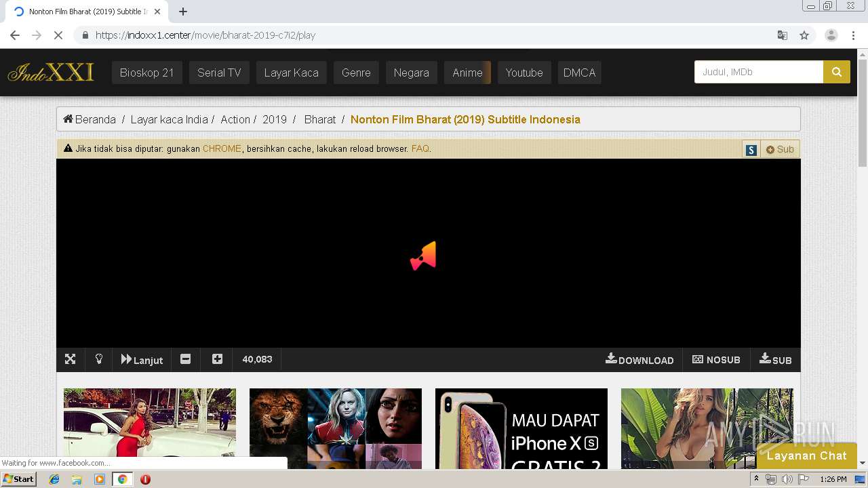Viewport: 868px width, 488px height.
Task: Open the Chrome profile avatar
Action: pyautogui.click(x=831, y=35)
